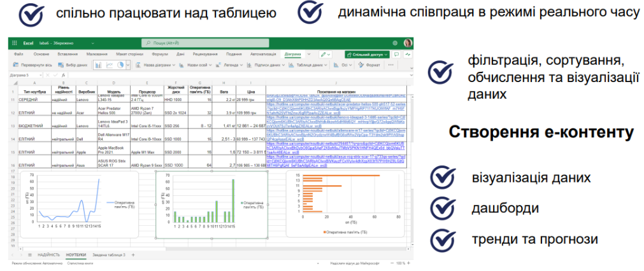Select the column chart type icon

click(x=99, y=65)
